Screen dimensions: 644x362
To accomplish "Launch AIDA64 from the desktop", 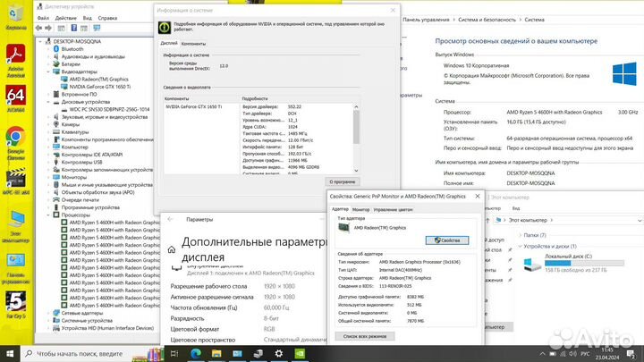I will click(15, 99).
